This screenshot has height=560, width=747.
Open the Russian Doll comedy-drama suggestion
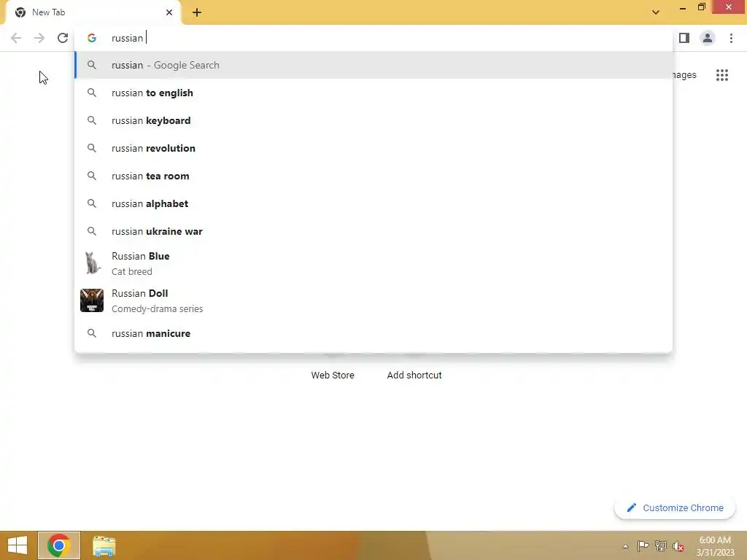(374, 300)
